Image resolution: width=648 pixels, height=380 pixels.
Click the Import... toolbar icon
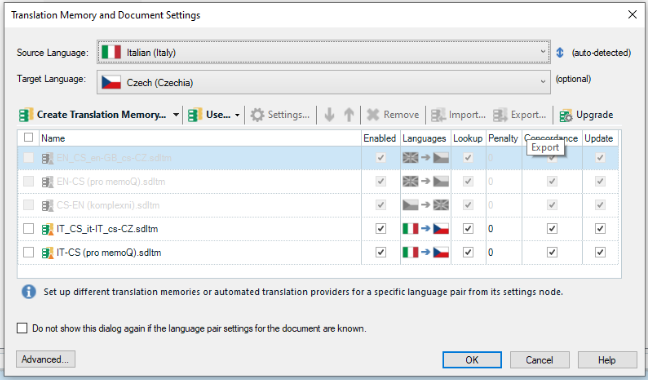coord(438,115)
